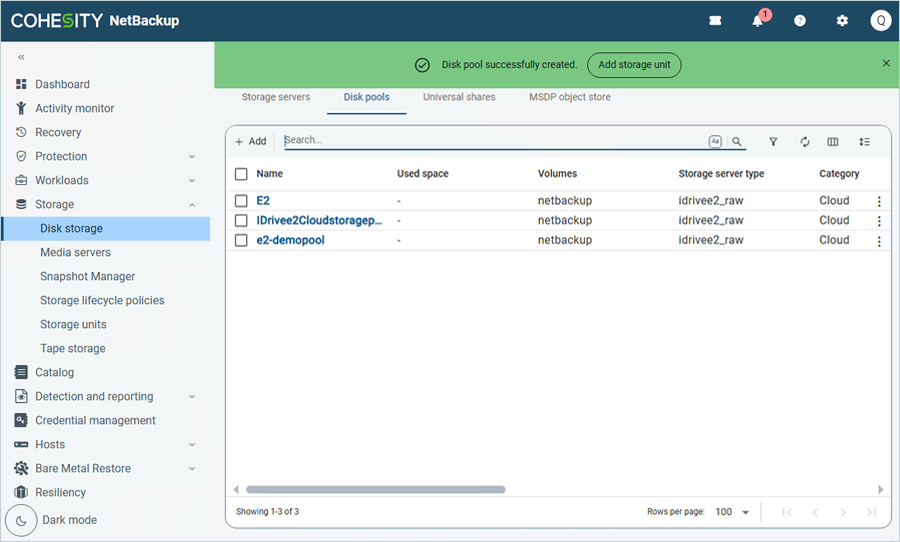
Task: Open the settings gear icon
Action: click(x=842, y=21)
